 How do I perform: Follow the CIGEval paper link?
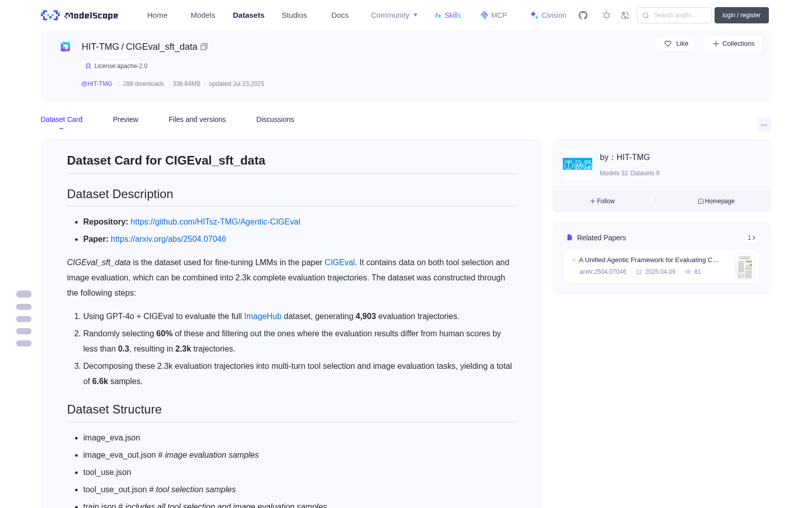tap(340, 262)
